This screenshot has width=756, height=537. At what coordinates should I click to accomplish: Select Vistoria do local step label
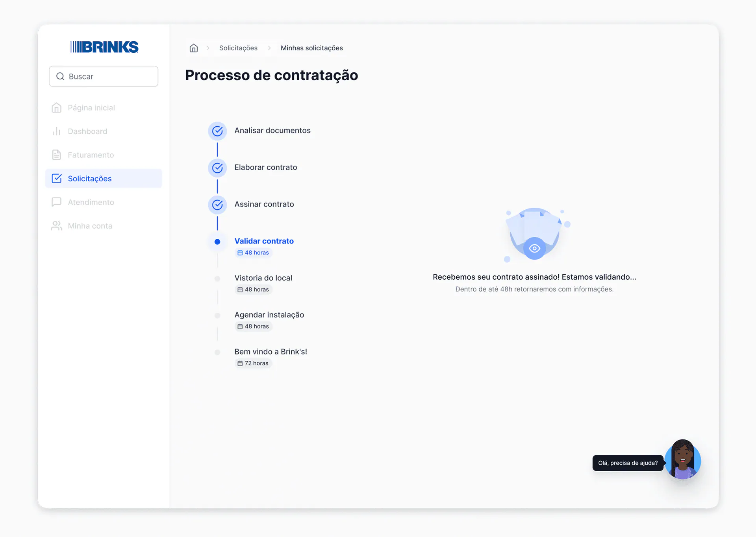point(263,278)
